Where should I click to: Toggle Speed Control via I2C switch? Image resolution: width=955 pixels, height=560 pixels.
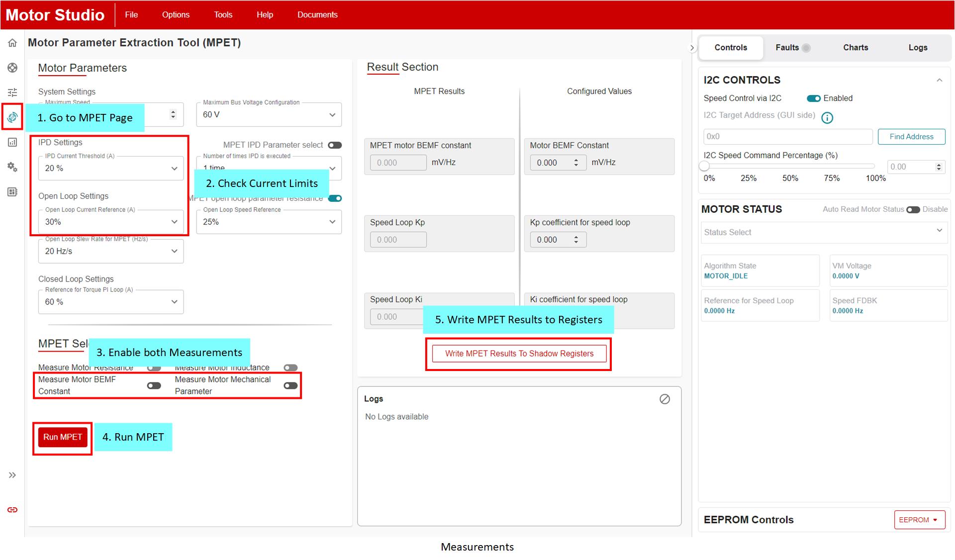[814, 98]
